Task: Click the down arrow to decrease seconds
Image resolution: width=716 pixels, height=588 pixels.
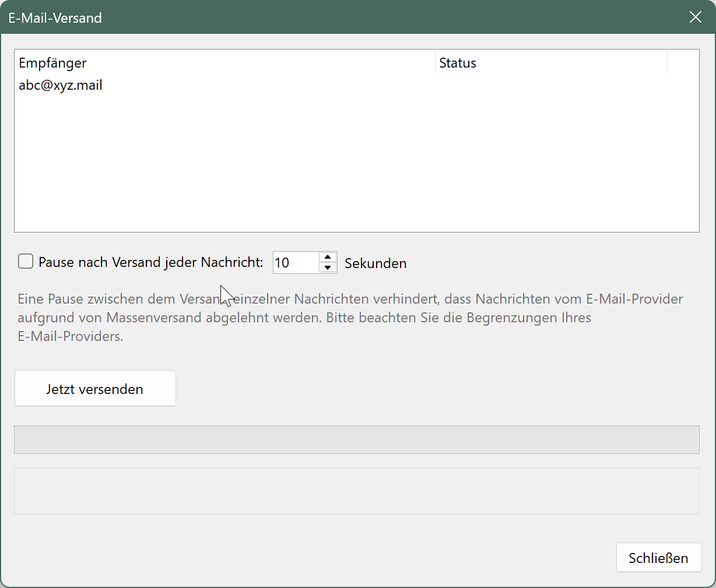Action: pos(327,267)
